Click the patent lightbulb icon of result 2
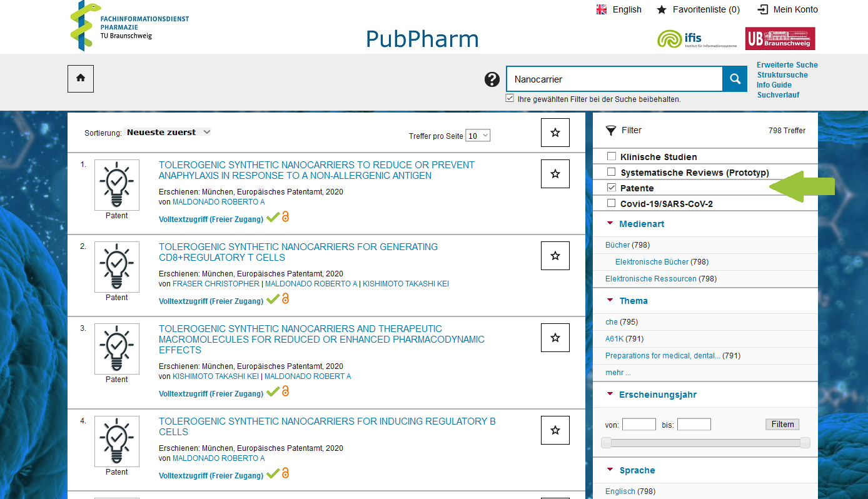The width and height of the screenshot is (868, 499). point(116,266)
